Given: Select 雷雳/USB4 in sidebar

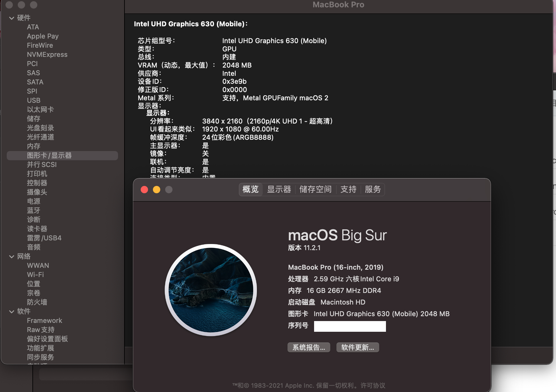Looking at the screenshot, I should point(44,238).
